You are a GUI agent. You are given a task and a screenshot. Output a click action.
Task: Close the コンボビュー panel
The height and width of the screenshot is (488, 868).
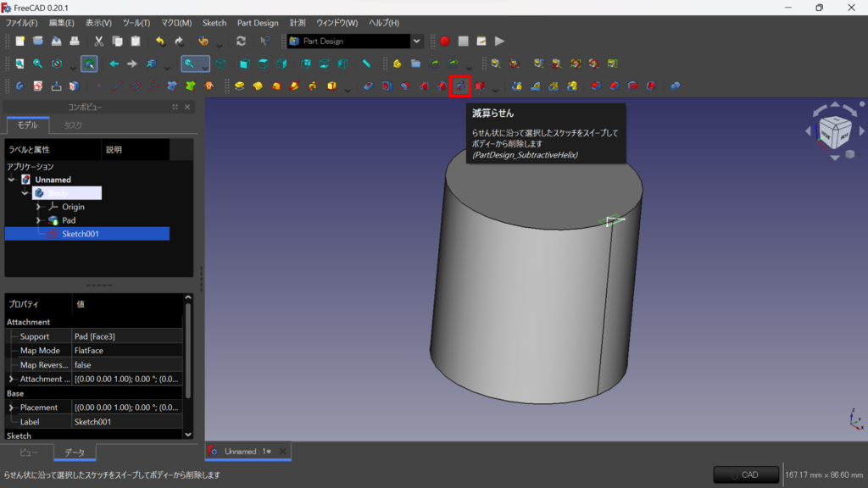tap(187, 107)
